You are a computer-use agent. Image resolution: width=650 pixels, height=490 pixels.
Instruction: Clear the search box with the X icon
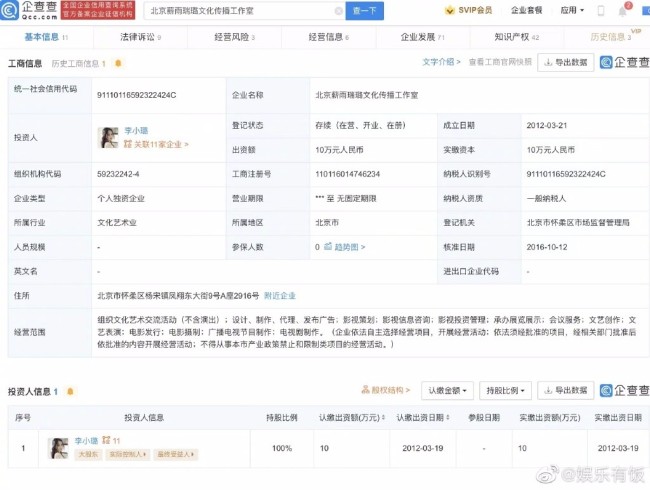pos(339,11)
